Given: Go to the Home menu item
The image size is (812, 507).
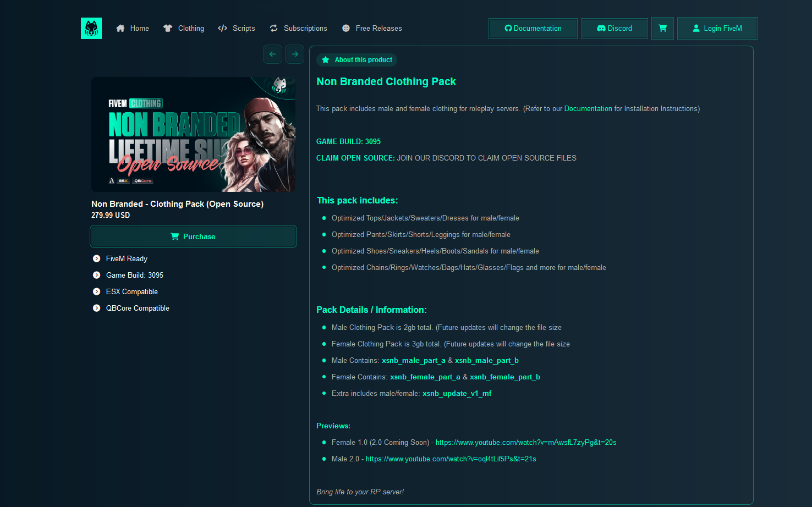Looking at the screenshot, I should point(133,29).
